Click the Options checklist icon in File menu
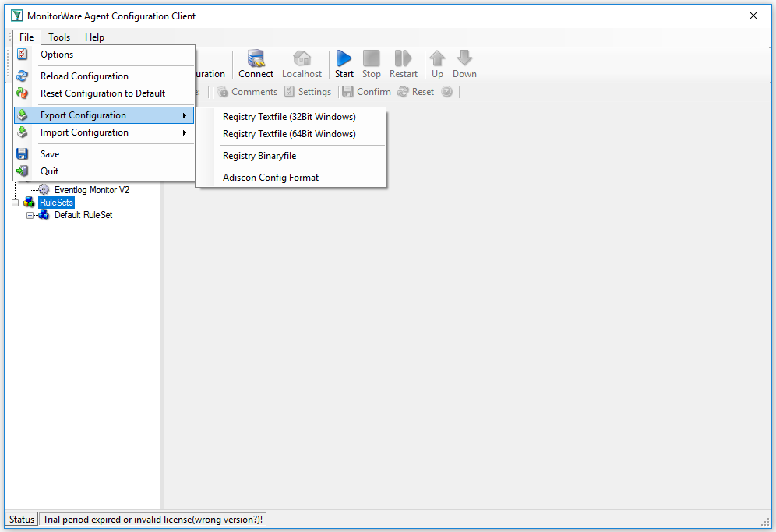This screenshot has width=776, height=532. [23, 54]
